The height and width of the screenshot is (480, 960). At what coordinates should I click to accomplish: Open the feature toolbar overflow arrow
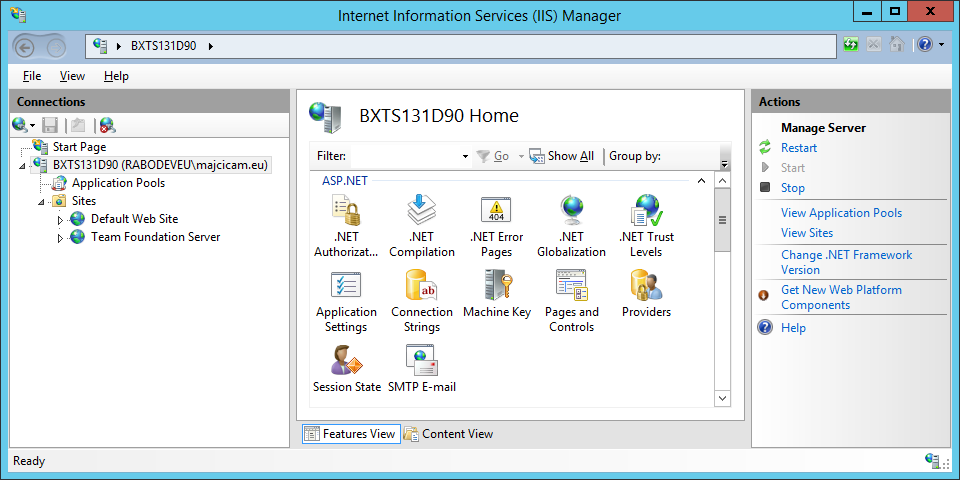pos(725,164)
